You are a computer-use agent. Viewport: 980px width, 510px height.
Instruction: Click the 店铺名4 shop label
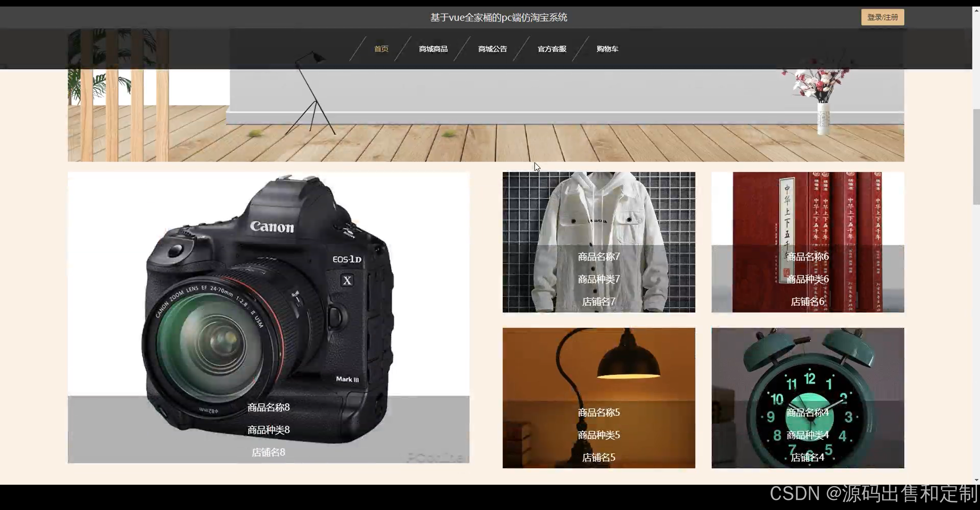click(x=807, y=457)
